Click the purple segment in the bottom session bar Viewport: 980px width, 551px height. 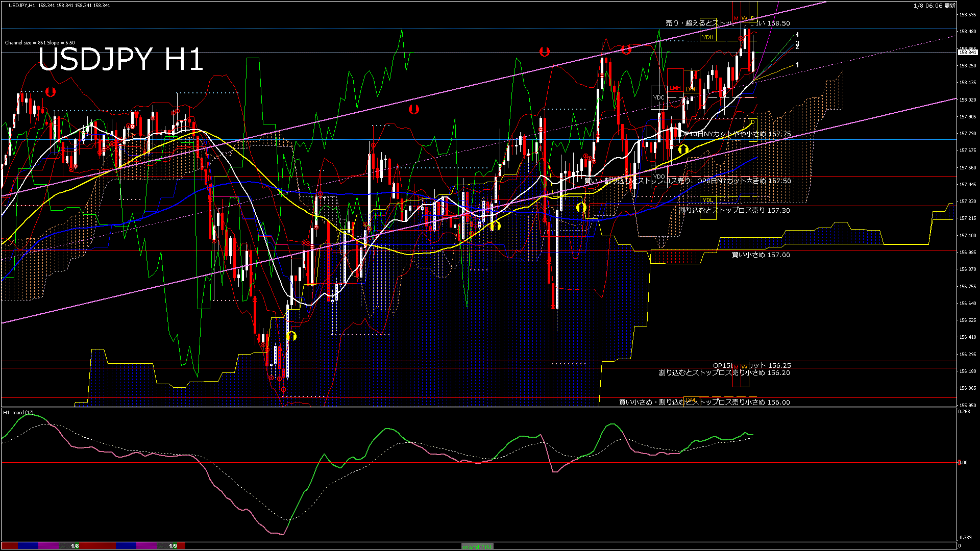pyautogui.click(x=48, y=546)
